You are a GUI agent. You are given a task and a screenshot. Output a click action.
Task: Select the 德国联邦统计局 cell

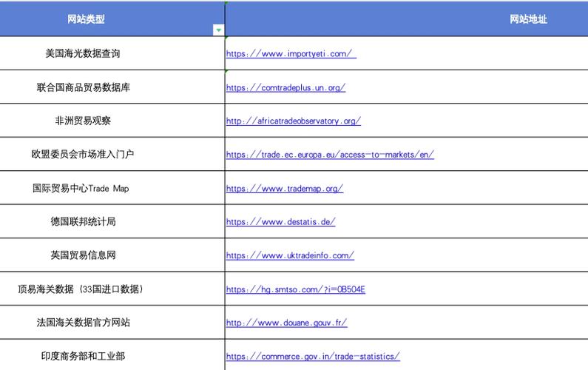tap(83, 222)
